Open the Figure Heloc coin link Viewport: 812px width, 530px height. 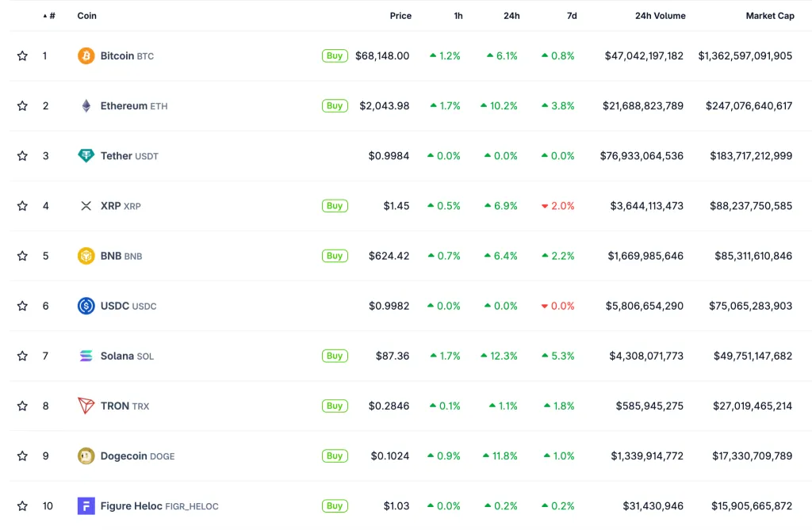pos(132,505)
